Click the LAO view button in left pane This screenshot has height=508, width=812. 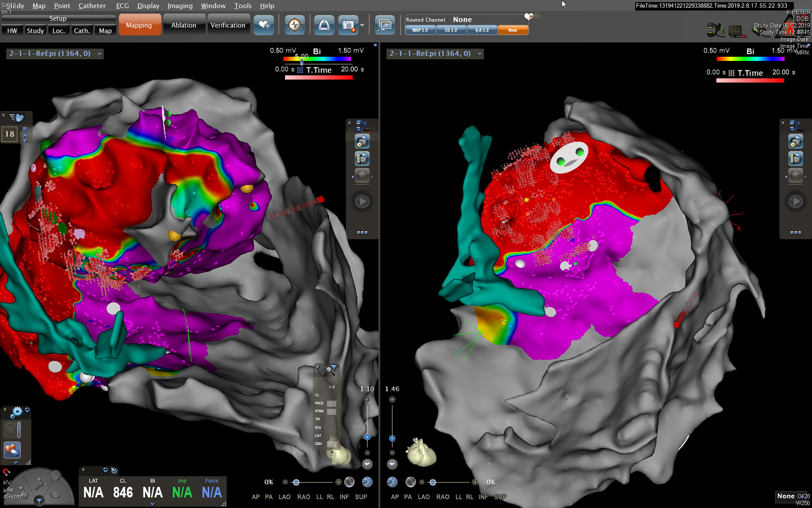coord(284,497)
